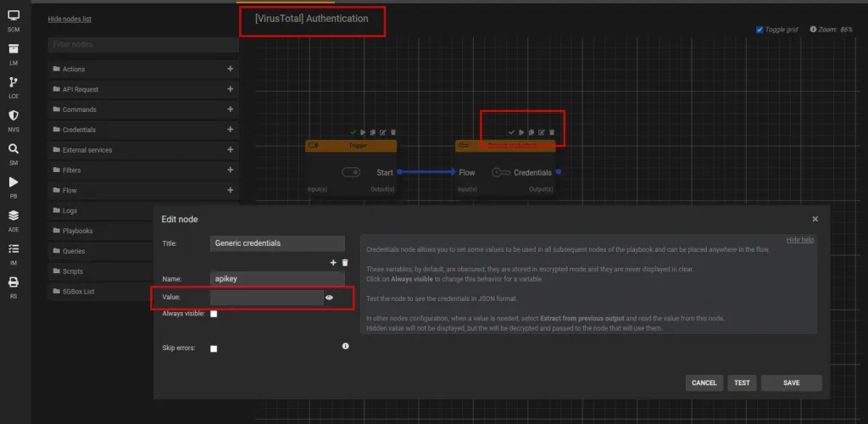This screenshot has height=424, width=868.
Task: Close the Edit node dialog
Action: coord(815,219)
